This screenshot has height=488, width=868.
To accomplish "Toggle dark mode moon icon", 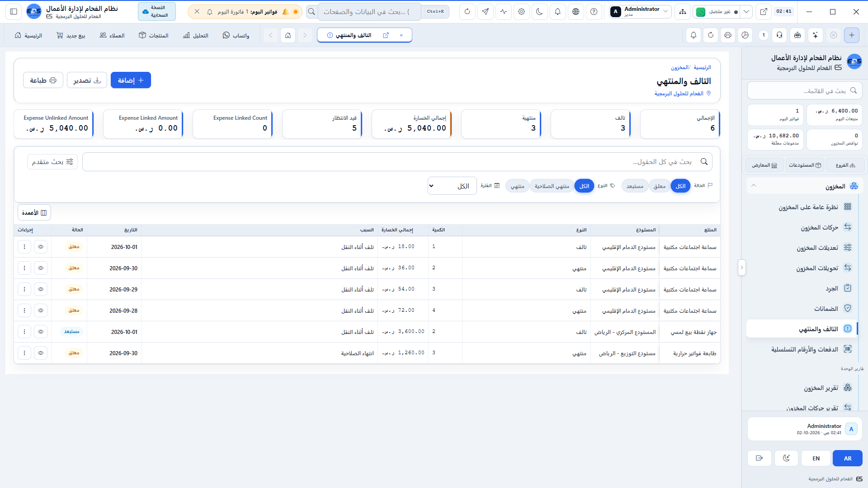I will click(x=539, y=12).
